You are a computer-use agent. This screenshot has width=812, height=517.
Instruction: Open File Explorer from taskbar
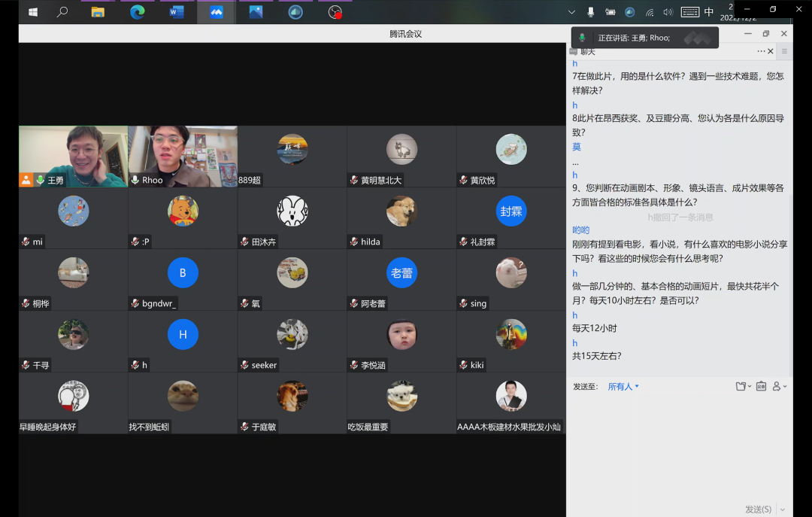(98, 12)
